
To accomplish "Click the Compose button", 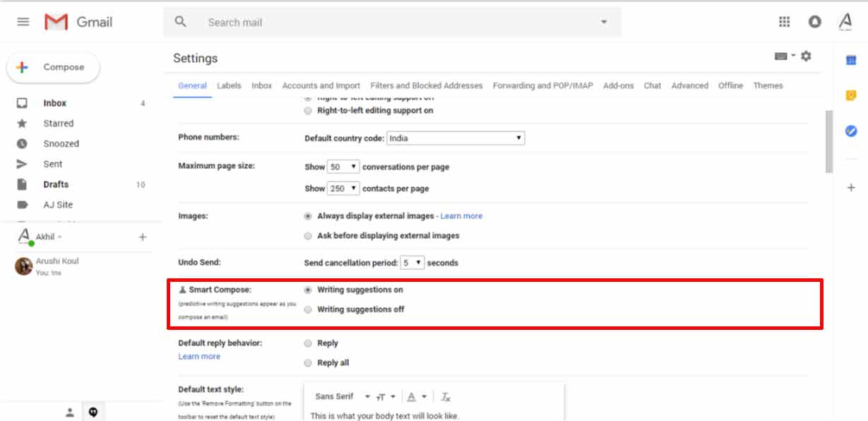I will click(x=53, y=67).
